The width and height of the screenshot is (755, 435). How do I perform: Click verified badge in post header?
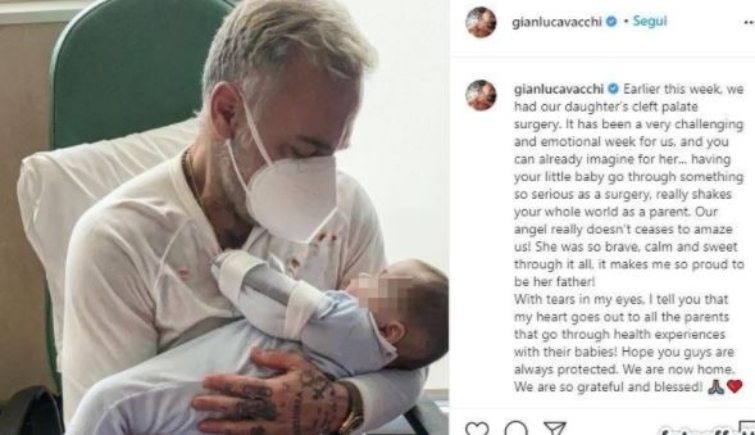coord(611,22)
